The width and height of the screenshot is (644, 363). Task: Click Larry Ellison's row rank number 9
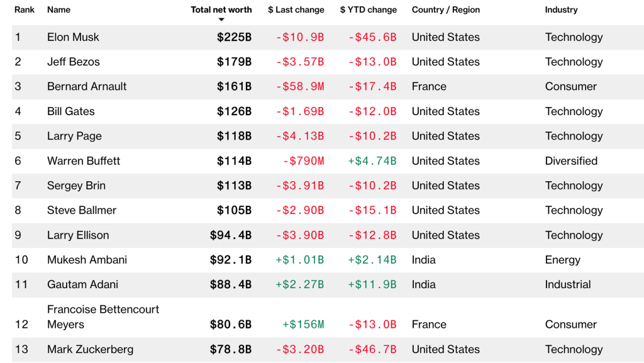point(18,235)
